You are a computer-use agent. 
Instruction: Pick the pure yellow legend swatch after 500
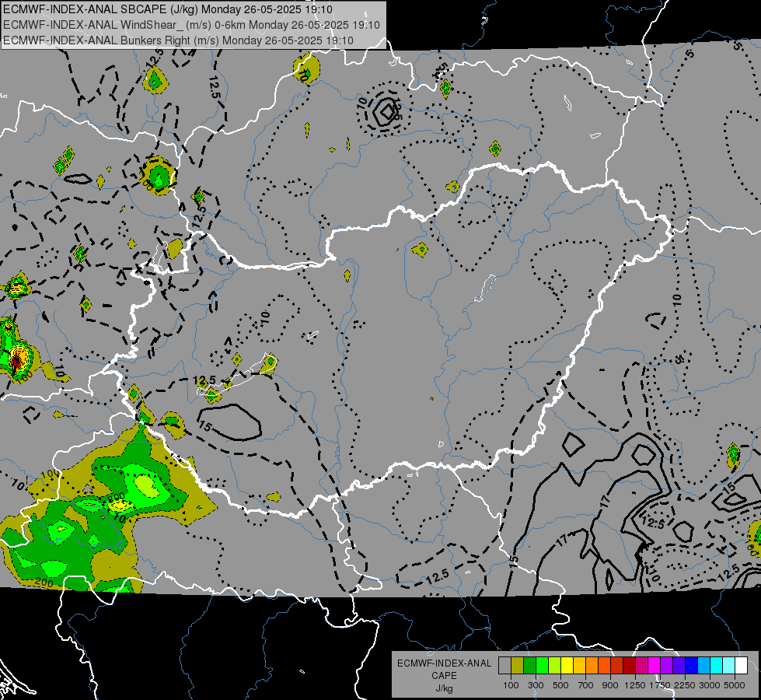[567, 666]
